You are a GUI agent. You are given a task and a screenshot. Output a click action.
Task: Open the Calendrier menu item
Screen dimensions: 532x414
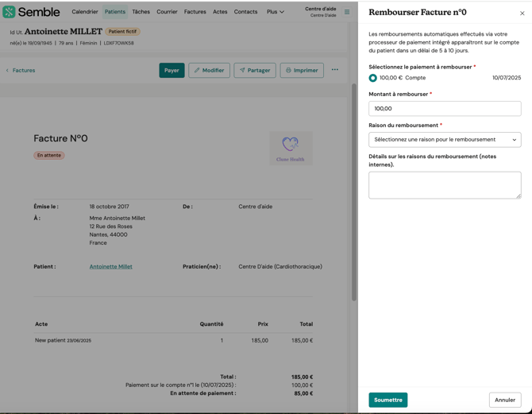tap(85, 12)
